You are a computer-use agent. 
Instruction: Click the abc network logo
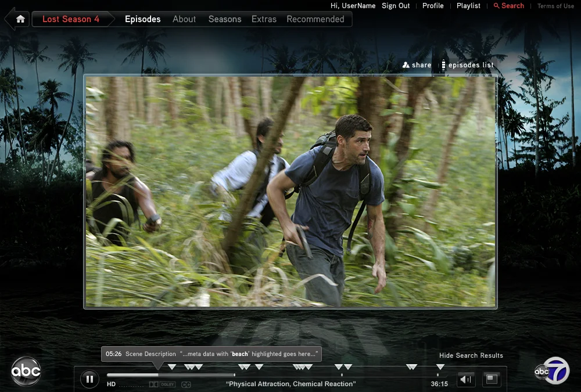26,371
